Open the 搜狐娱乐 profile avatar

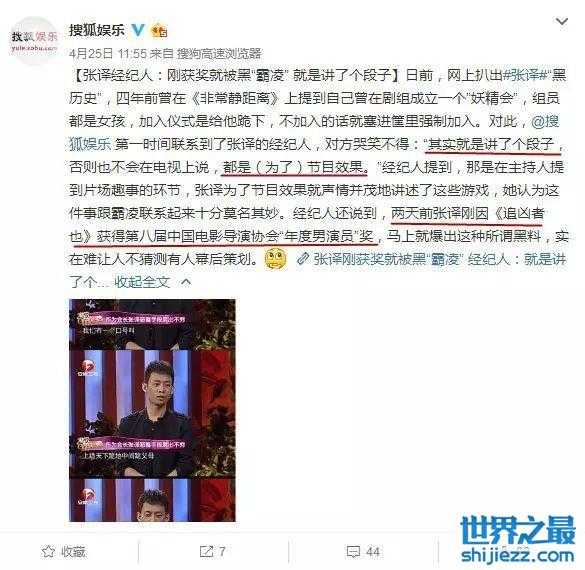pyautogui.click(x=34, y=40)
